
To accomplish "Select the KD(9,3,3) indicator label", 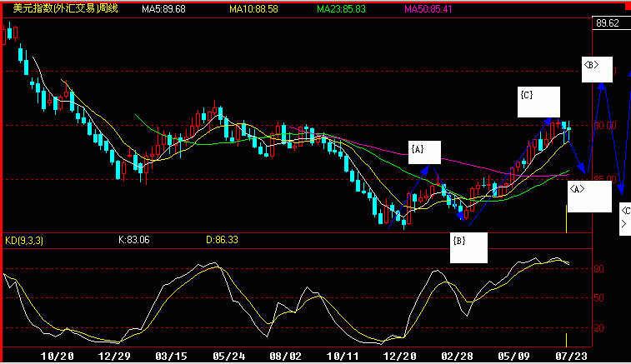I will pos(24,241).
